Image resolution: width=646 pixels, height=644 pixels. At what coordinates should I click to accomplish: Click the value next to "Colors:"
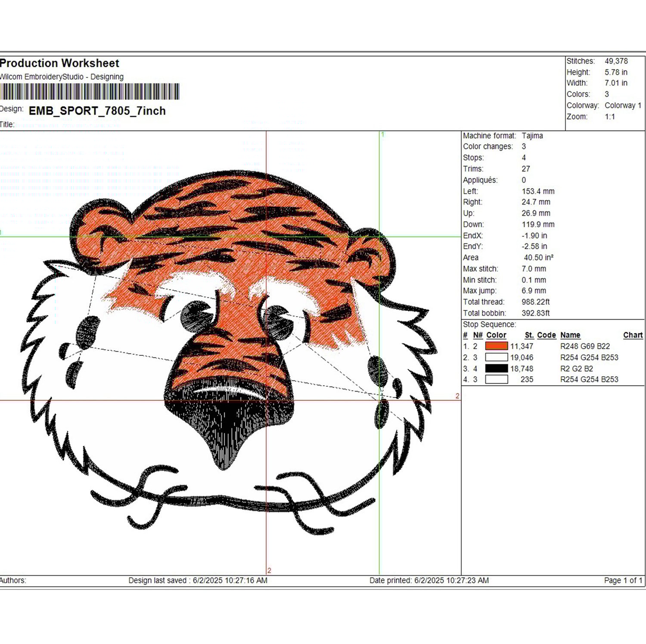coord(607,94)
